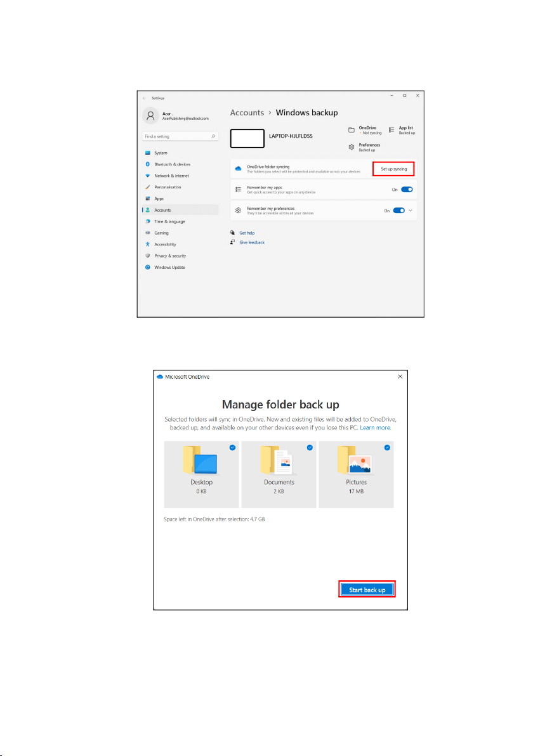Click the Start back up button
Image resolution: width=533 pixels, height=756 pixels.
[x=367, y=590]
